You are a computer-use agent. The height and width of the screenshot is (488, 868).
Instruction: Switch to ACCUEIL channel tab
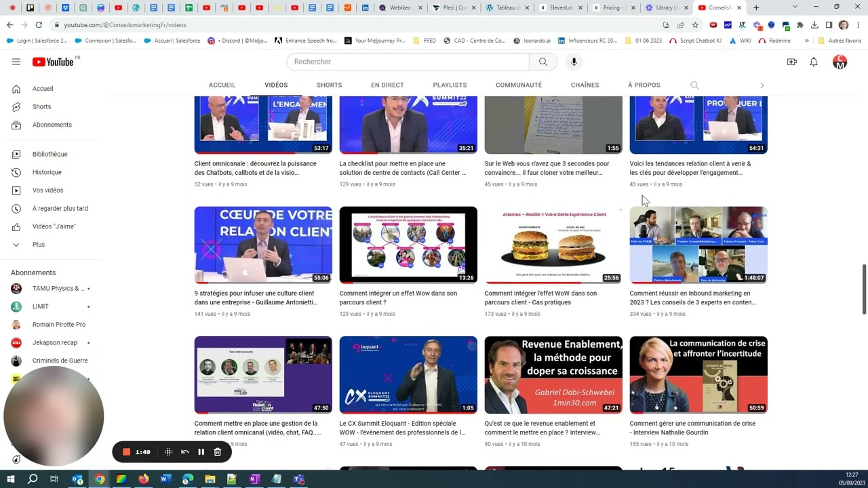click(222, 85)
